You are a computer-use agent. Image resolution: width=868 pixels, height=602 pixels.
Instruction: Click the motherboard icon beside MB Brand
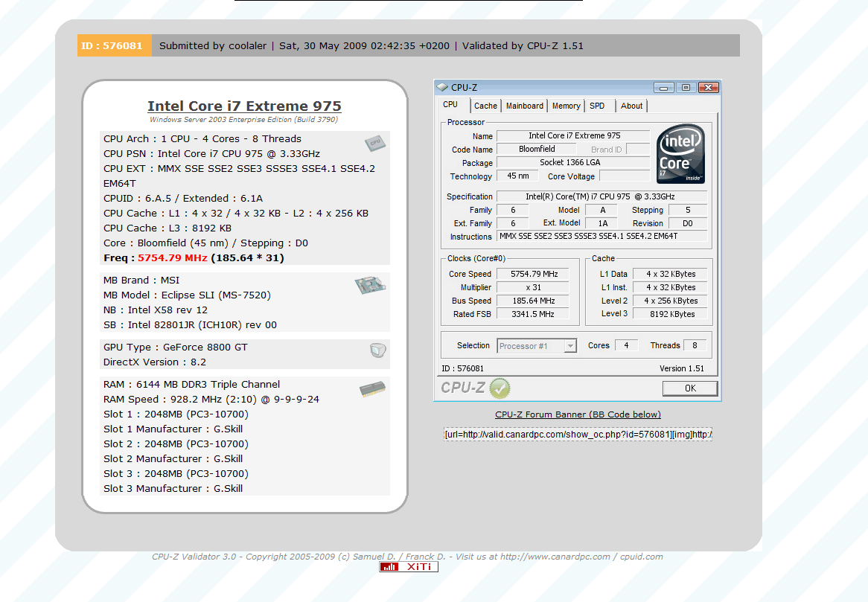pyautogui.click(x=370, y=285)
